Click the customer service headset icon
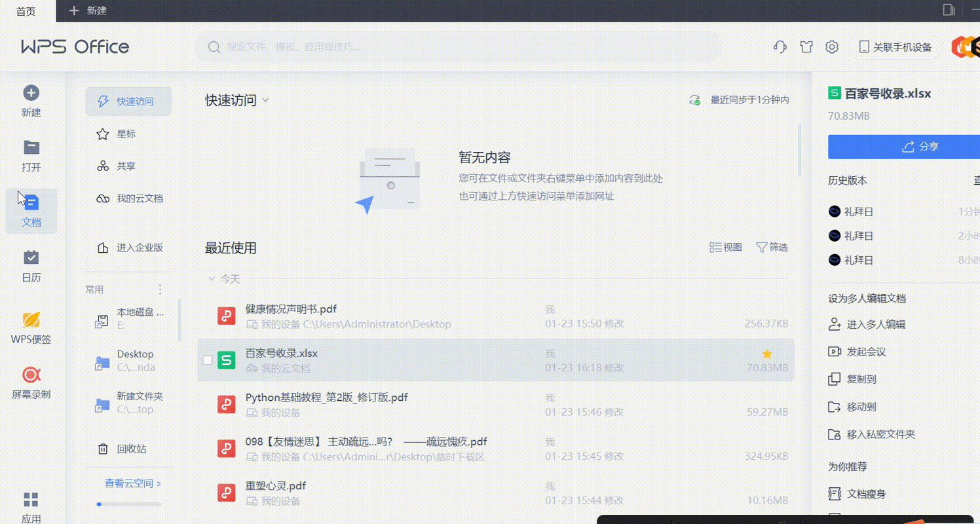The width and height of the screenshot is (980, 524). [x=780, y=47]
